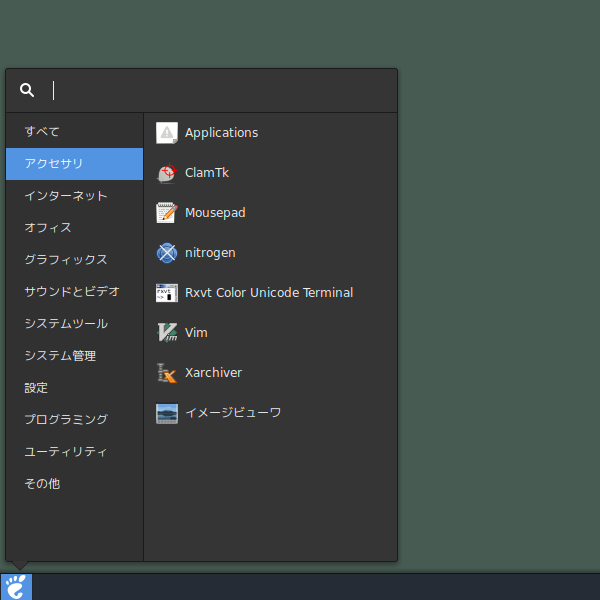Open the その他 category
Screen dimensions: 600x600
point(75,484)
